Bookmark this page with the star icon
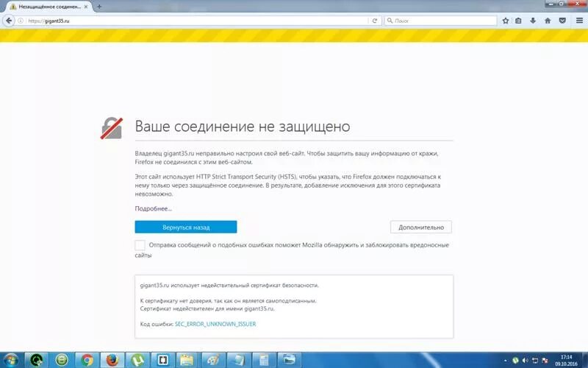Image resolution: width=588 pixels, height=368 pixels. 506,21
